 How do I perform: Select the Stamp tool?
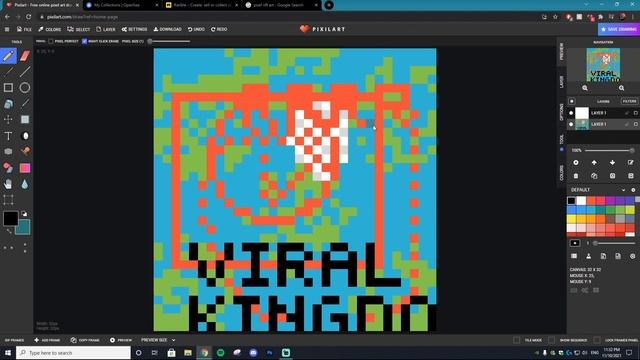coord(25,151)
